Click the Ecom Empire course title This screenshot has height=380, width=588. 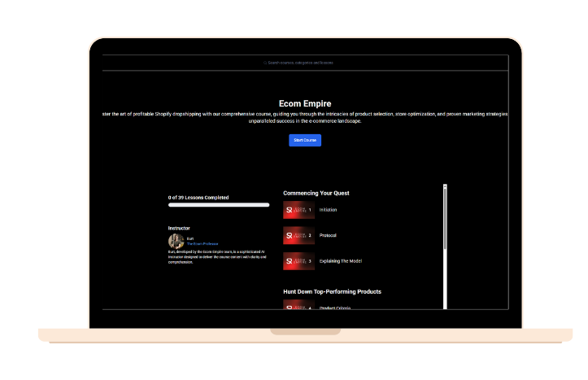305,103
